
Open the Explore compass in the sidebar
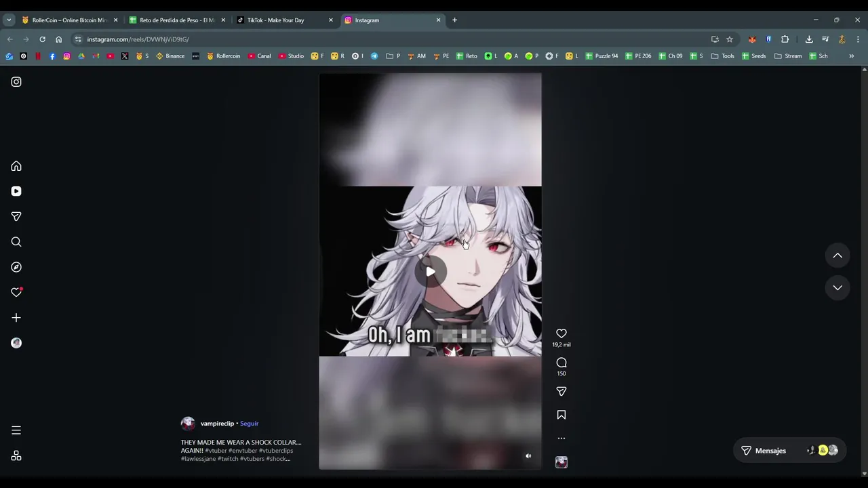[x=16, y=267]
